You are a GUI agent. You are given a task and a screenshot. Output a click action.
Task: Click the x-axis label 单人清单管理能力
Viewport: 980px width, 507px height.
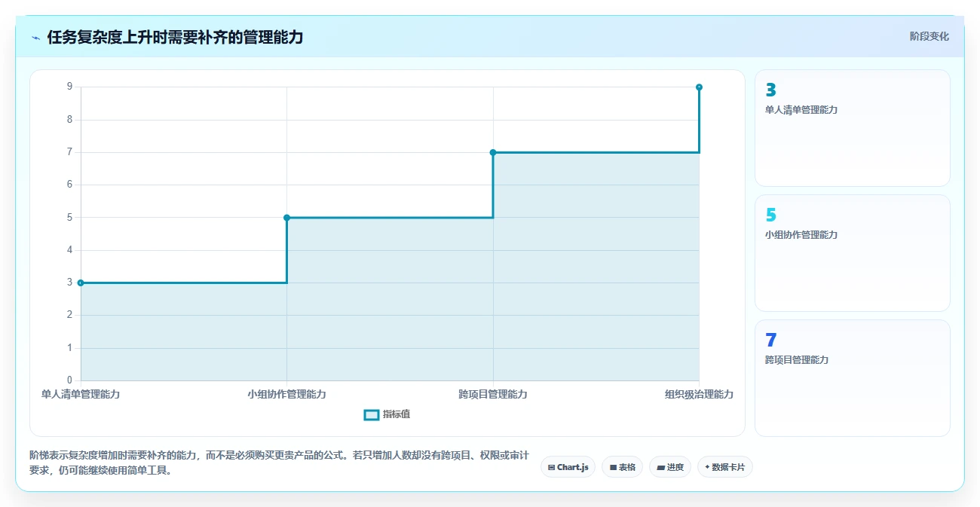81,394
